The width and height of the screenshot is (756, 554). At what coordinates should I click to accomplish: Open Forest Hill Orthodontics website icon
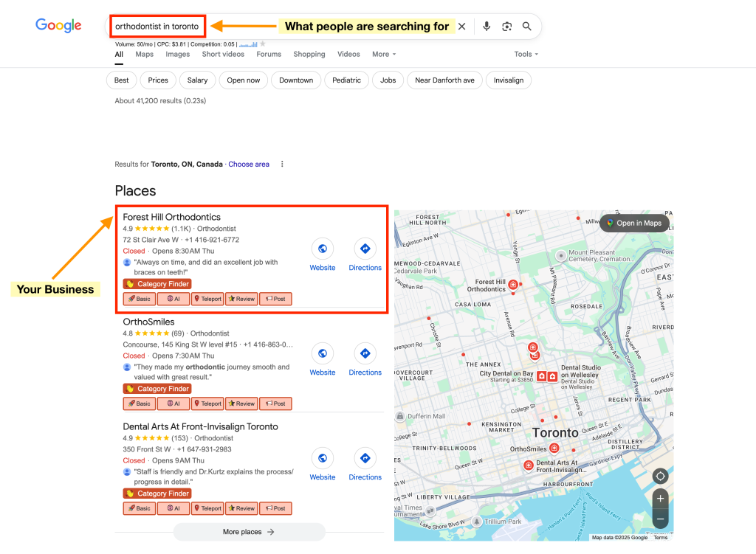pos(323,249)
